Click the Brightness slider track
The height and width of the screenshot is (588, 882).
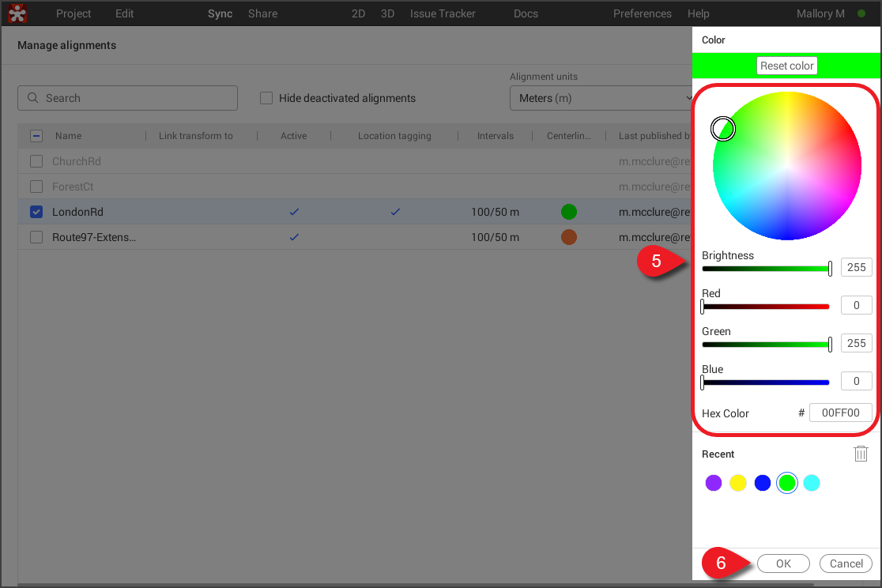pos(765,269)
